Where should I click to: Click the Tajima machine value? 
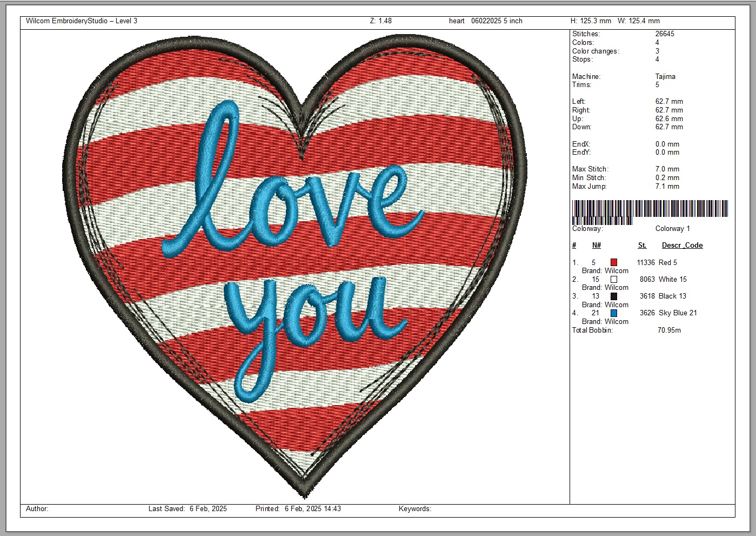point(665,77)
